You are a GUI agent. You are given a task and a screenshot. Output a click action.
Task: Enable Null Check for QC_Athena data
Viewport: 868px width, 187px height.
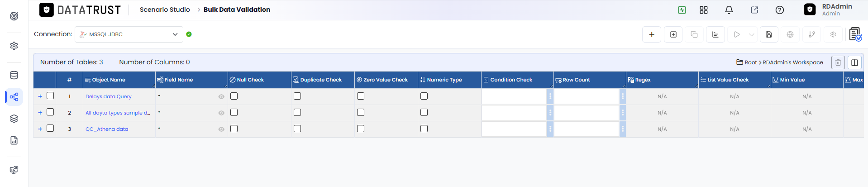pyautogui.click(x=234, y=129)
